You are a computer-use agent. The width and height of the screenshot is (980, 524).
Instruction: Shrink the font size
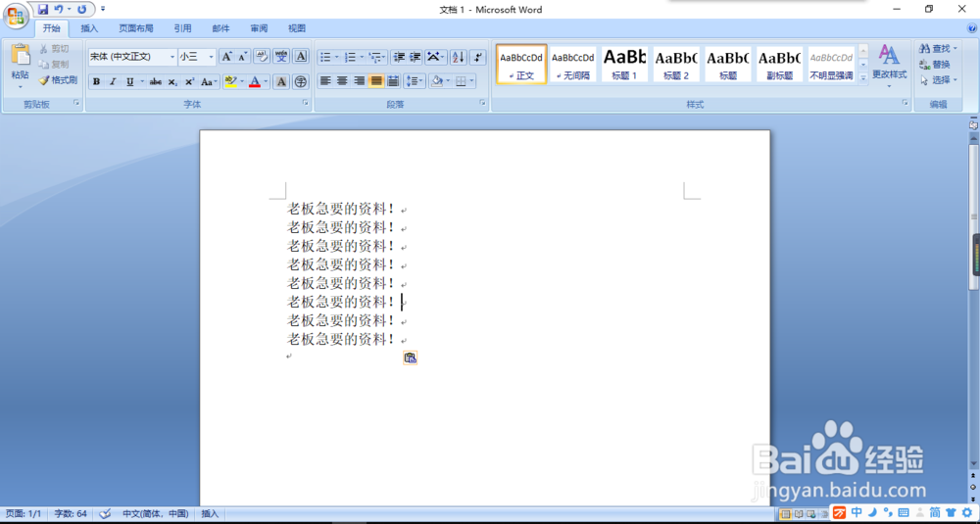point(242,57)
